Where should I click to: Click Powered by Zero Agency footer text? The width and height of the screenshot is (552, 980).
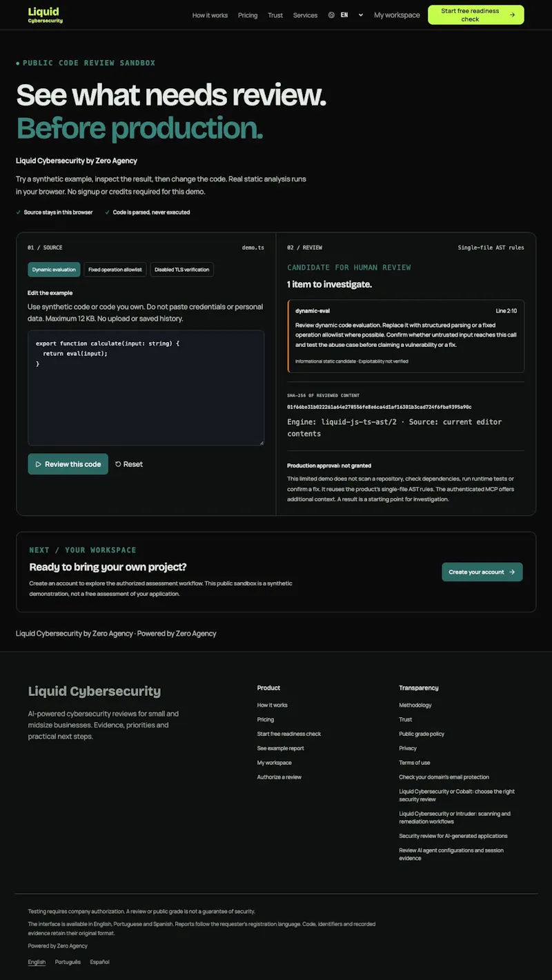click(x=58, y=946)
